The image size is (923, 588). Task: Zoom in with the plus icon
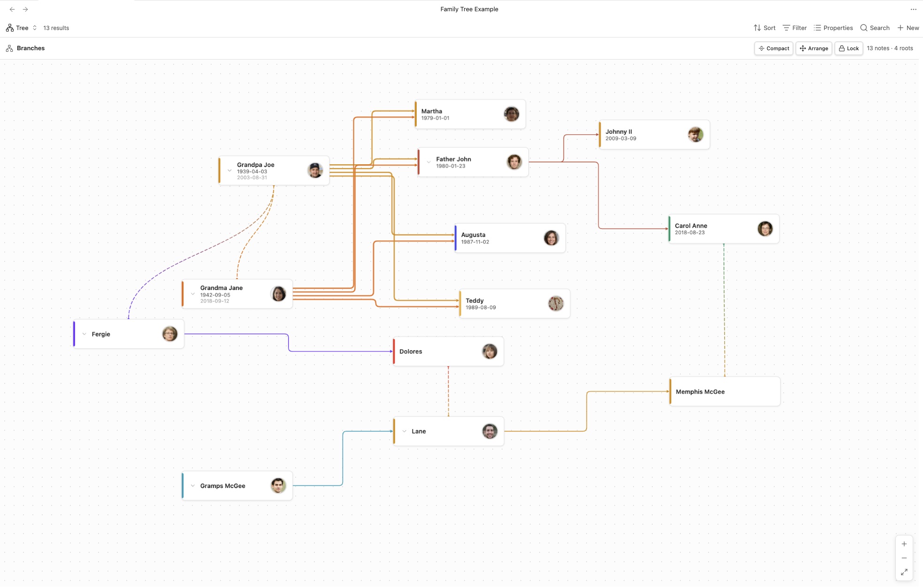coord(904,544)
